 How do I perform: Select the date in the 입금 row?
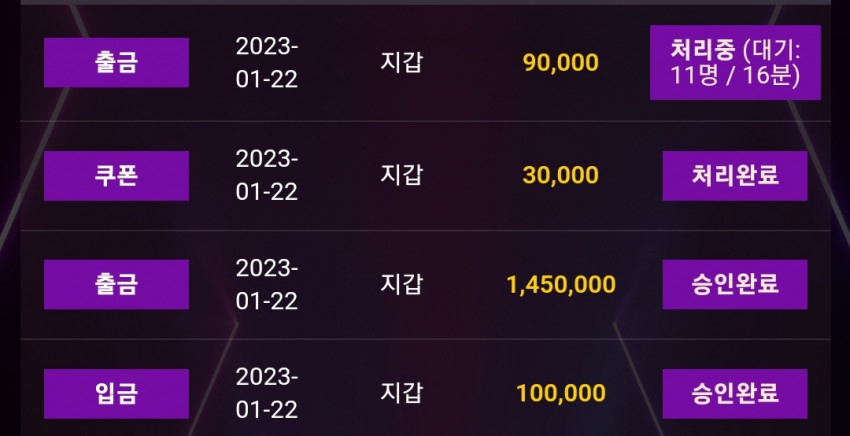tap(267, 393)
